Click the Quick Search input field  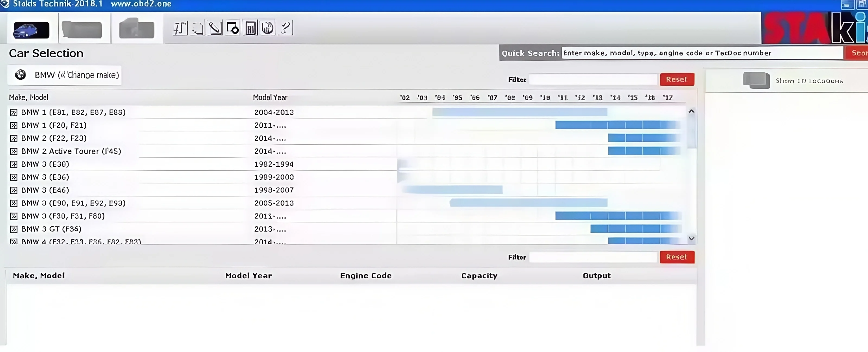pyautogui.click(x=702, y=53)
